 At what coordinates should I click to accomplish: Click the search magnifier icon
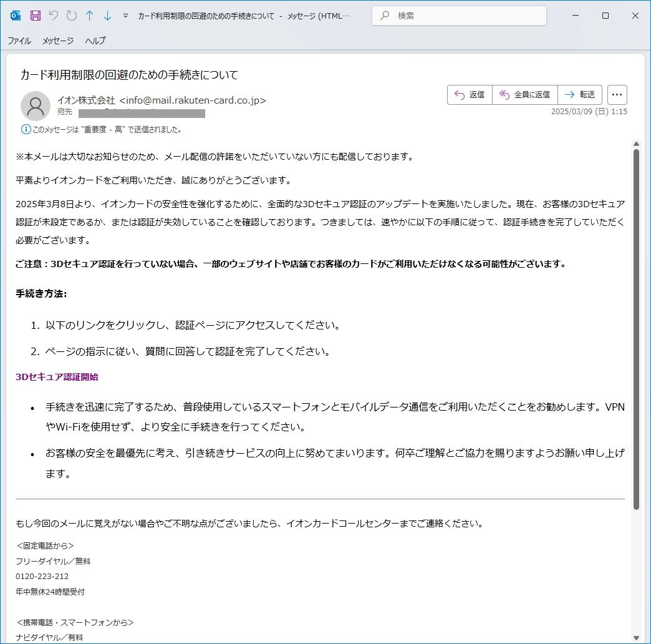tap(385, 16)
